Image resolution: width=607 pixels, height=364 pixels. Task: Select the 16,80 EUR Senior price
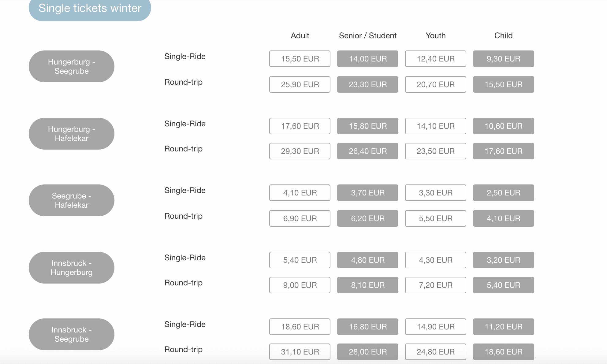368,327
